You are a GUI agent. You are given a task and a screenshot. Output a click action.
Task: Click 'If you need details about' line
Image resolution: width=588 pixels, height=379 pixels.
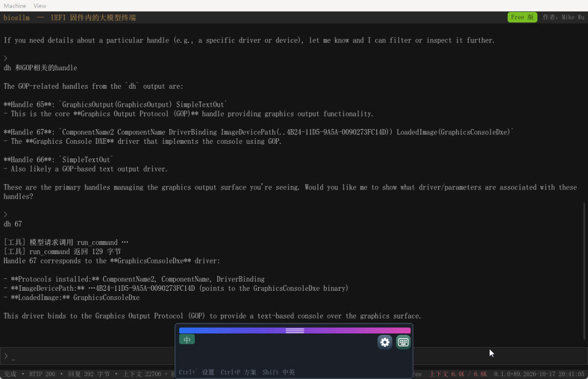coord(249,40)
